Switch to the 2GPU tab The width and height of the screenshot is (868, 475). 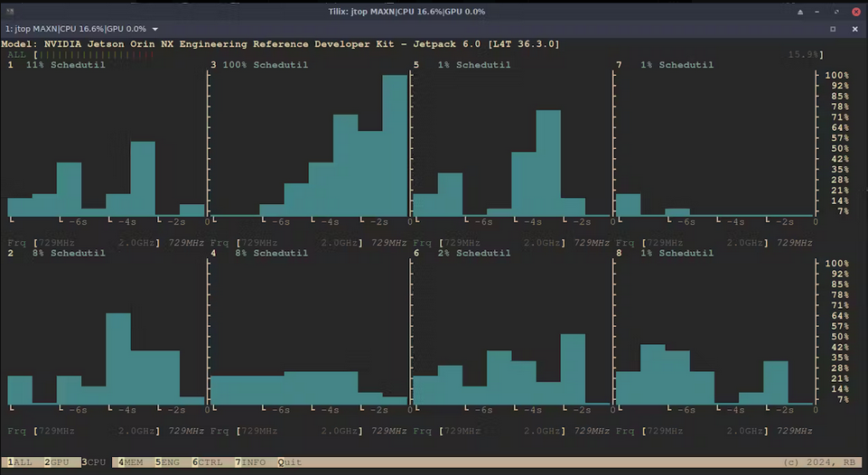(57, 462)
